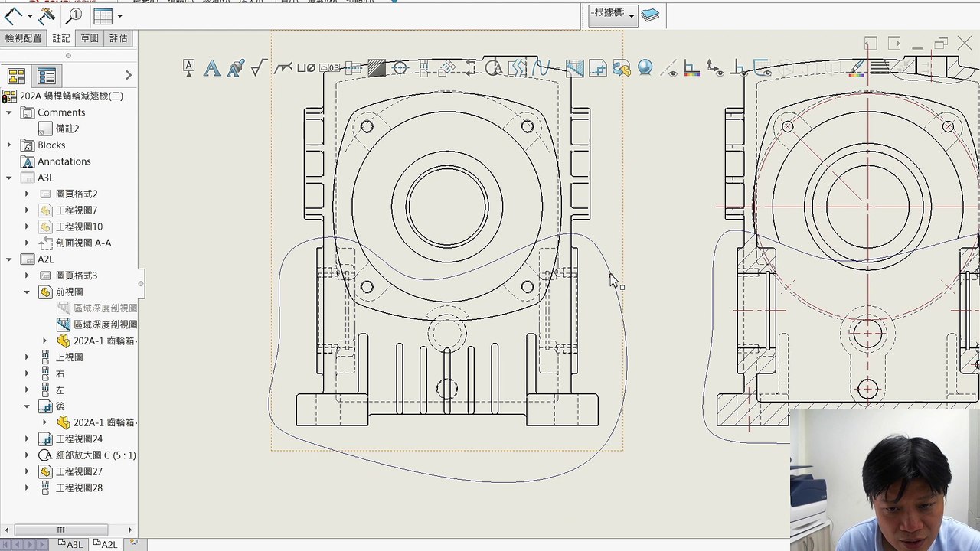The height and width of the screenshot is (551, 980).
Task: Switch to the 評估 tab
Action: [x=119, y=38]
